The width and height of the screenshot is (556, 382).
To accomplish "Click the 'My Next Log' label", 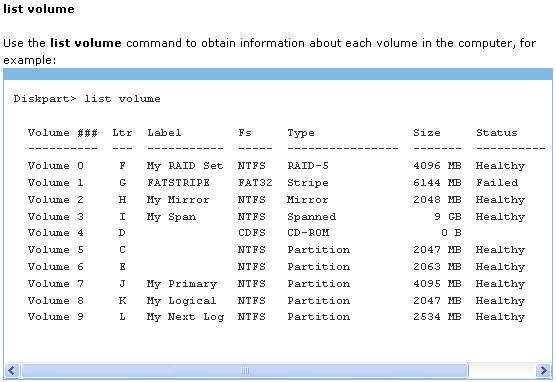I will (x=185, y=317).
